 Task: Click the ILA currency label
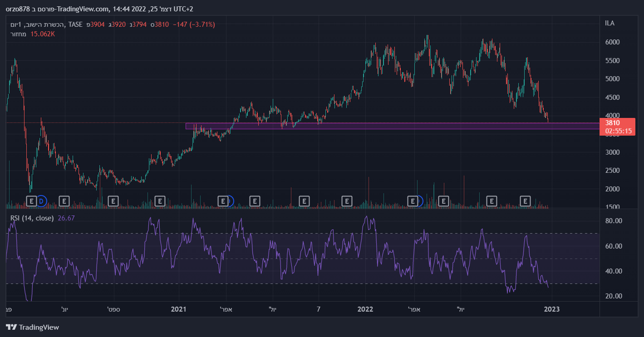[610, 23]
